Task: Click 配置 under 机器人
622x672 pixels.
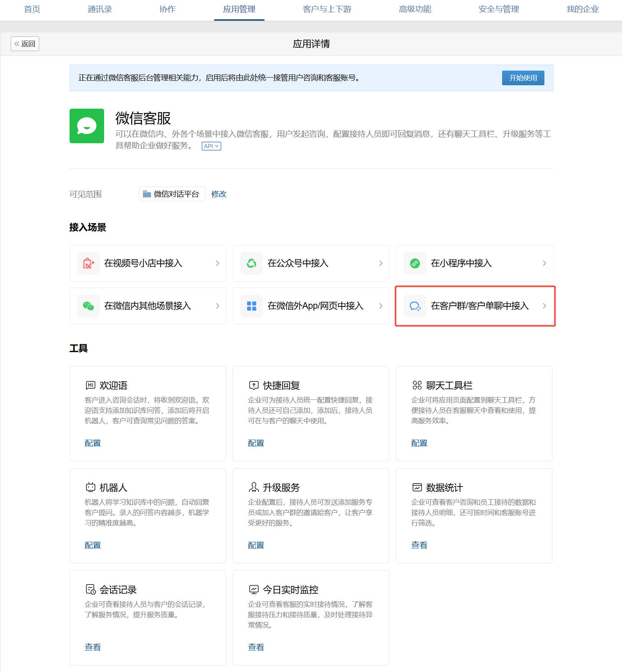Action: coord(93,545)
